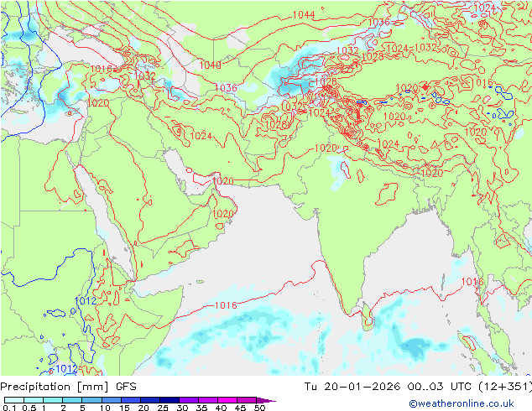Viewport: 532px width, 411px height.
Task: Click the dark navy 25–30 mm legend swatch
Action: pos(170,400)
